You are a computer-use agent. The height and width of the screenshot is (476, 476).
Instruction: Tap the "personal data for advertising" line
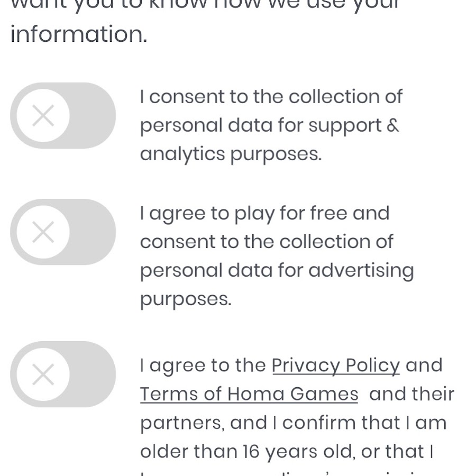(277, 270)
